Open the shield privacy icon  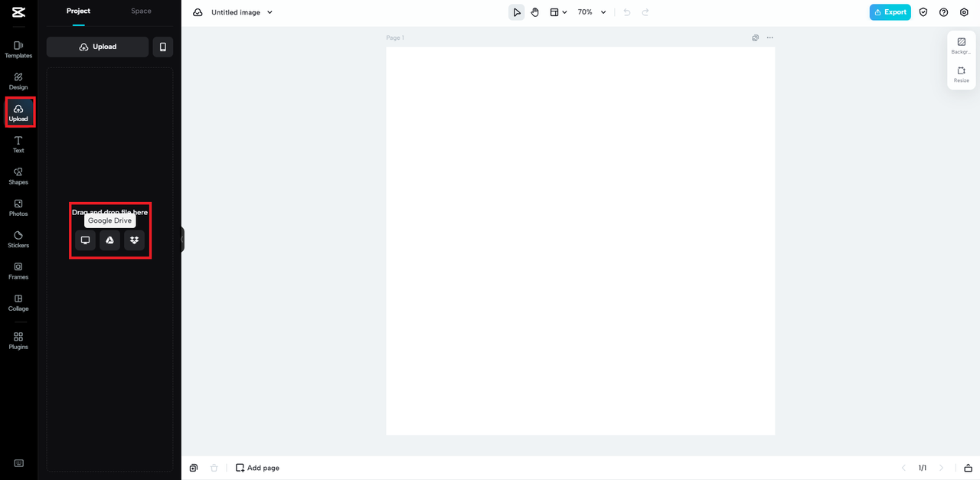tap(923, 12)
